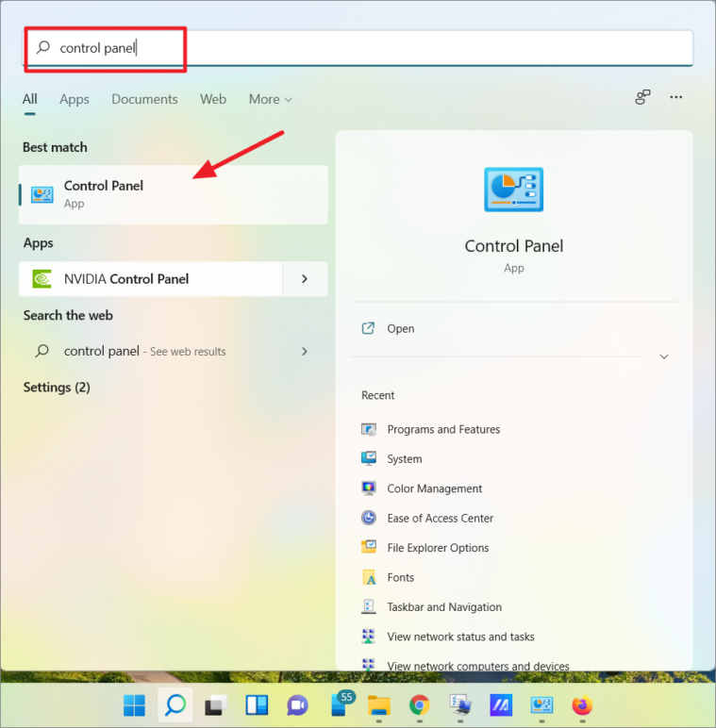The height and width of the screenshot is (728, 716).
Task: Open search feedback/account icon at top right
Action: coord(642,97)
